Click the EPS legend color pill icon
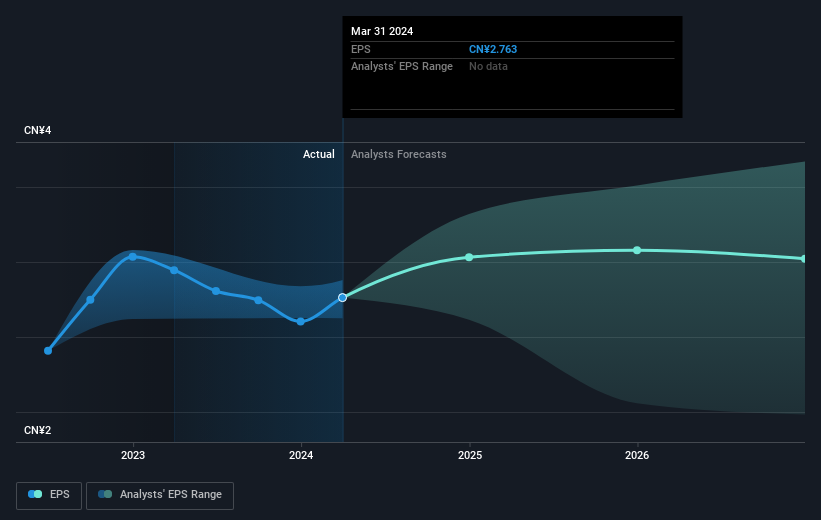 pyautogui.click(x=35, y=494)
